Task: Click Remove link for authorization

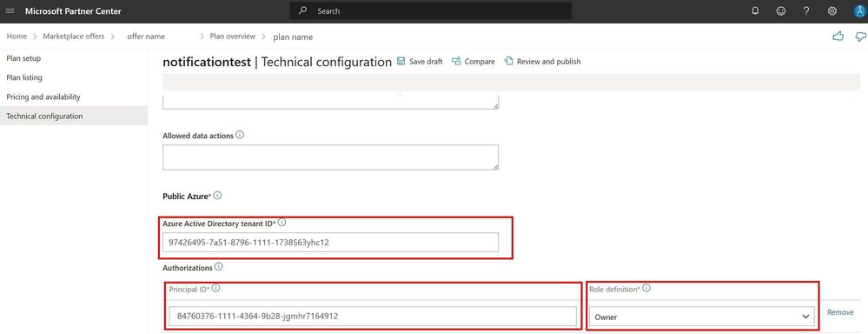Action: coord(840,312)
